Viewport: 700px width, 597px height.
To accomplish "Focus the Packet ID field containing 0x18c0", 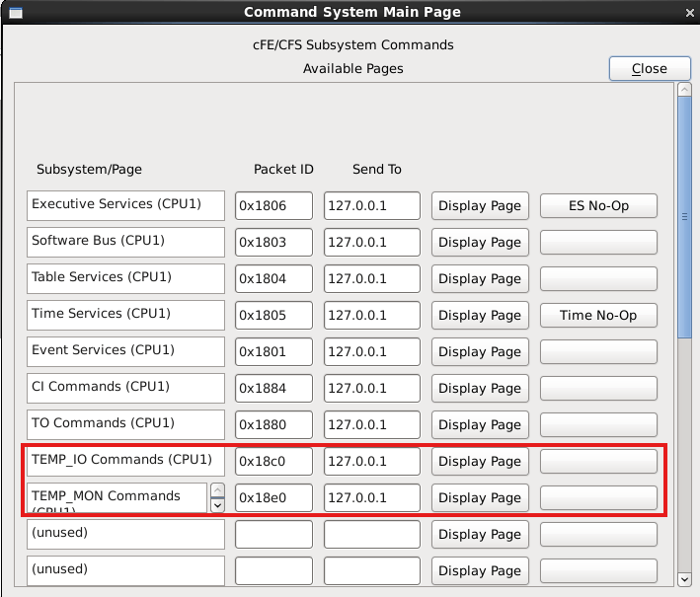I will 273,462.
